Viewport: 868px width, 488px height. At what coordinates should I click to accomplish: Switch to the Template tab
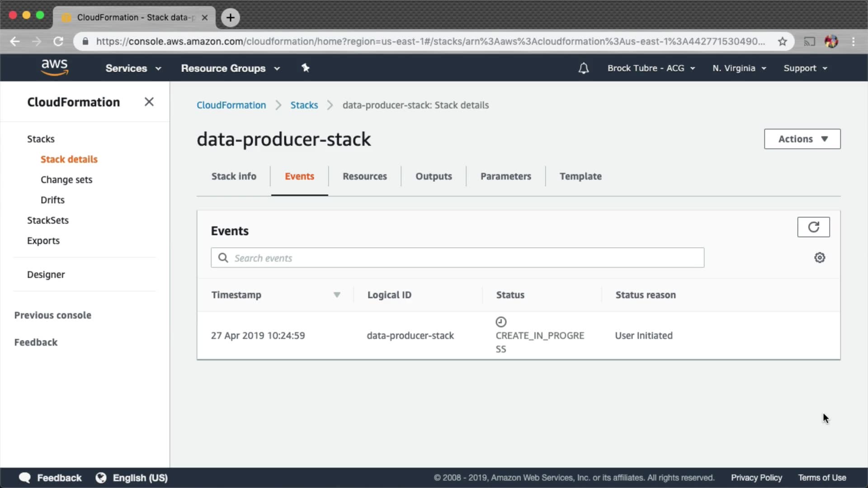580,176
